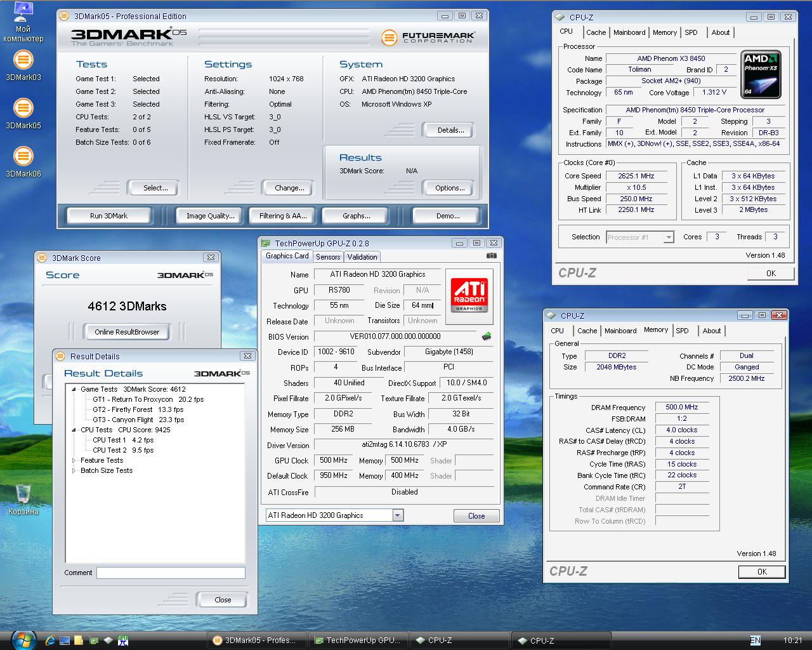Click the Online ResultBrowser button

tap(127, 332)
